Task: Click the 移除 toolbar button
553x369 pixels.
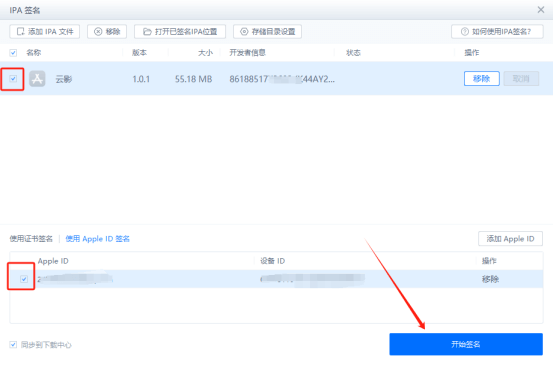Action: (x=107, y=32)
